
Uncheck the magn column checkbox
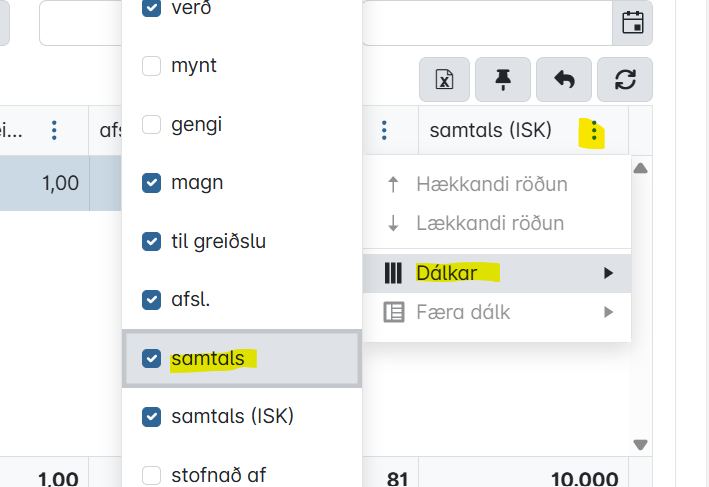pos(151,183)
